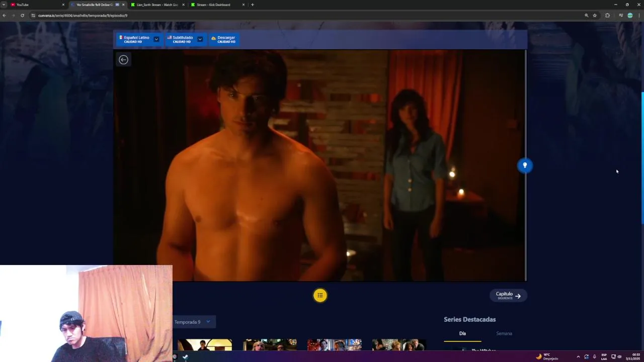Switch to the Día tab in Series Destacadas

(x=462, y=333)
